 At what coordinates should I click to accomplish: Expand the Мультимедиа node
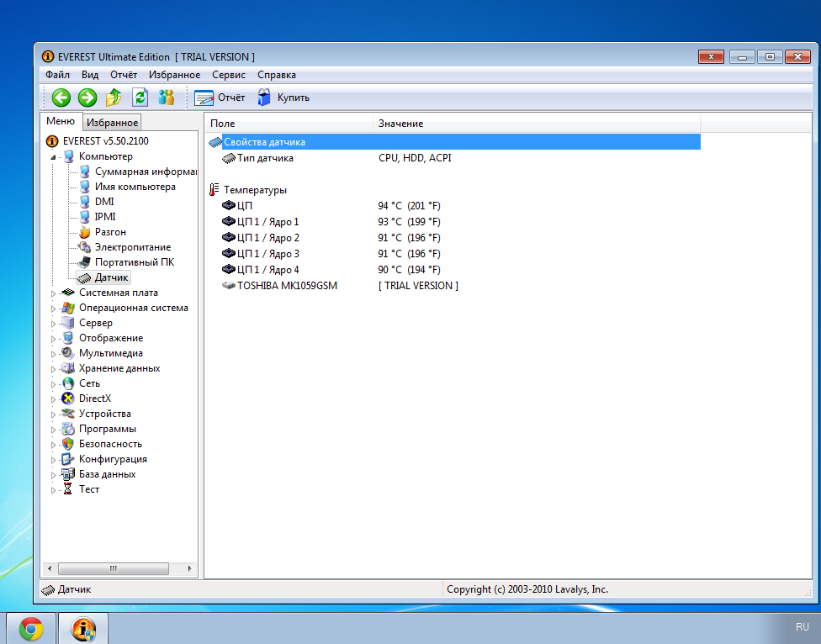(x=53, y=354)
